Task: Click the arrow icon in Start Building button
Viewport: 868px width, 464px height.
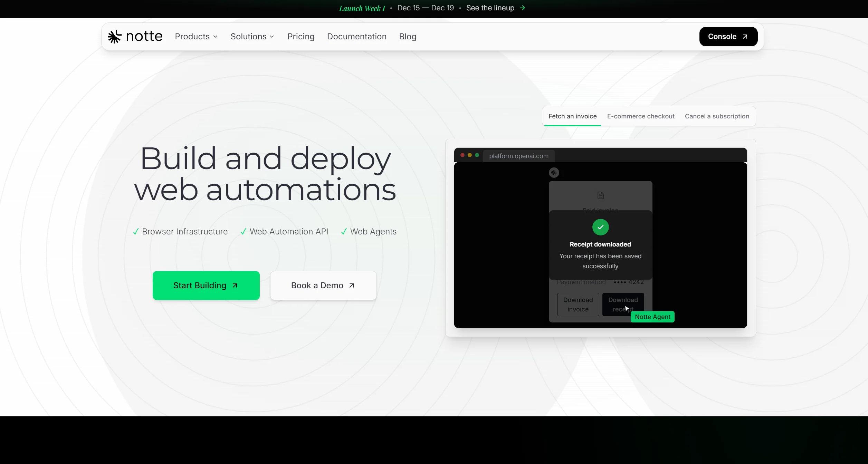Action: tap(235, 286)
